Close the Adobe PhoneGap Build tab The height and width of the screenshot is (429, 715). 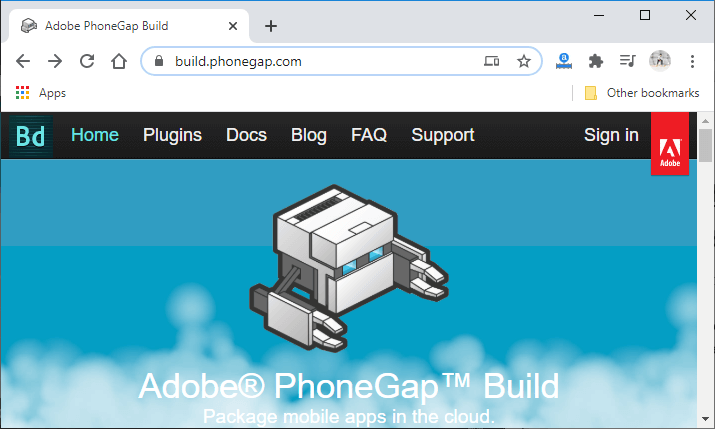tap(233, 26)
